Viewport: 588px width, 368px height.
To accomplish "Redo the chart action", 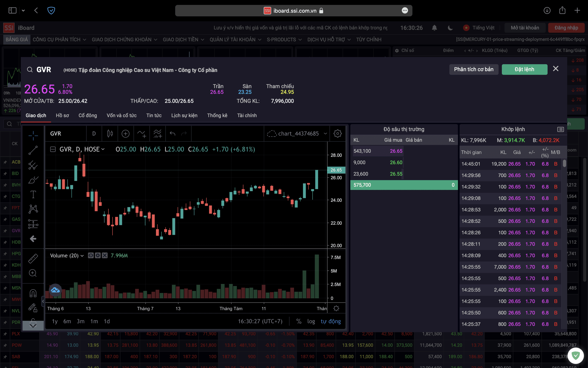I will [x=184, y=133].
